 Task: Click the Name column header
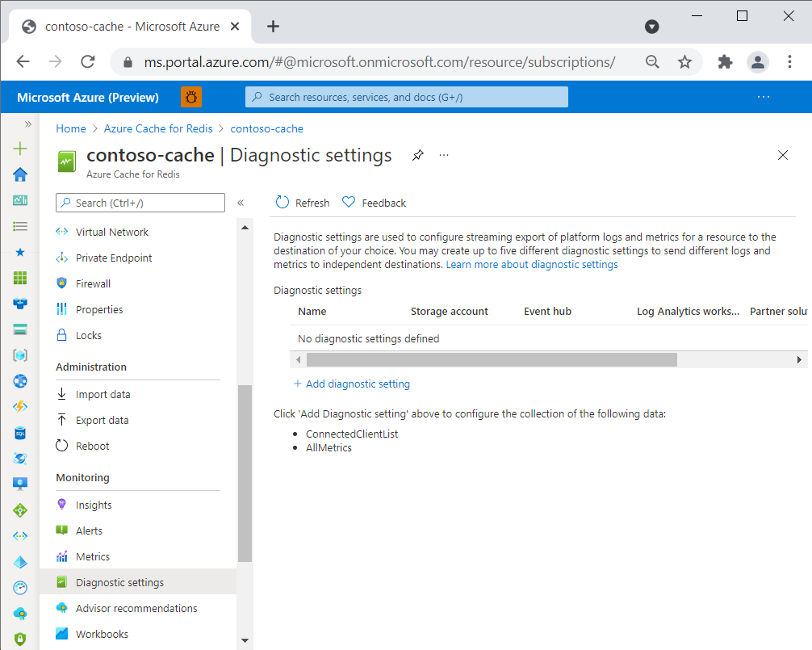click(312, 312)
